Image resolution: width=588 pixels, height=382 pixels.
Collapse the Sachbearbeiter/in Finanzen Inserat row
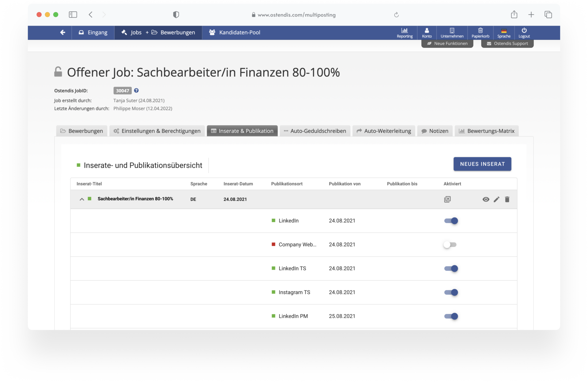click(x=82, y=199)
